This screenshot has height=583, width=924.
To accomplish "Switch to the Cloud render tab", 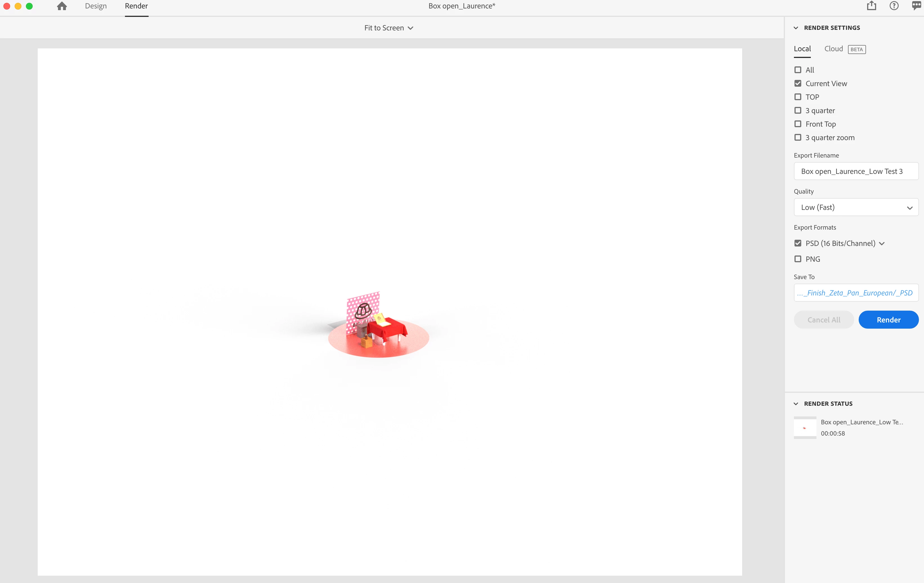I will [833, 49].
